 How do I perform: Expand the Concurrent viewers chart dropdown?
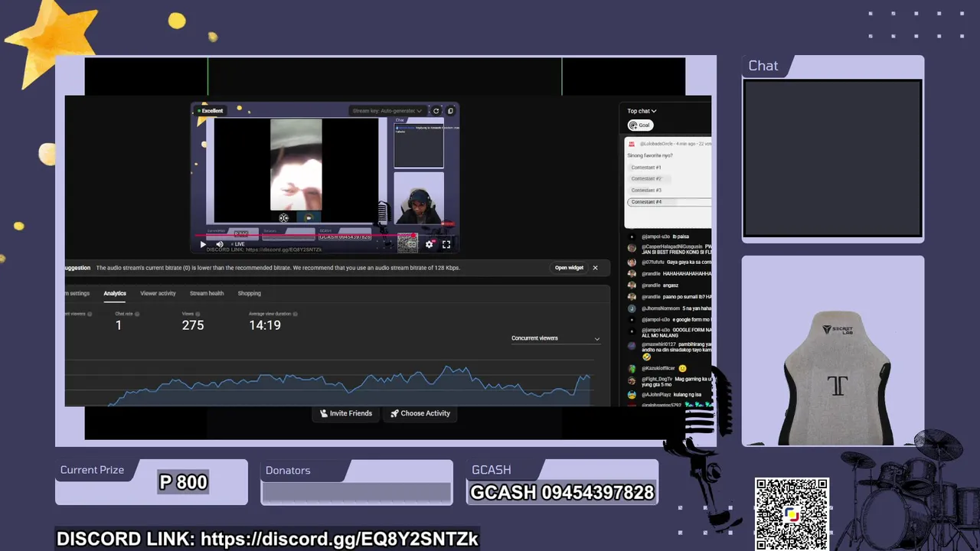(x=555, y=338)
